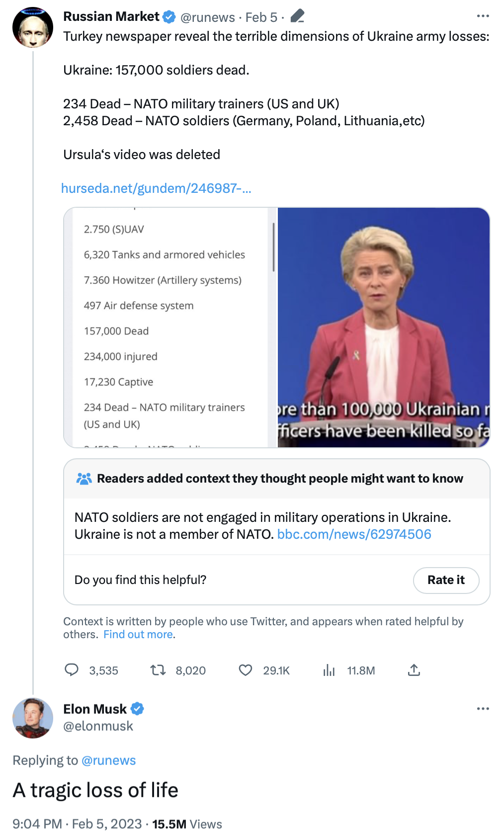Click the share icon under the tweet
Viewport: 504px width, 836px height.
point(414,670)
